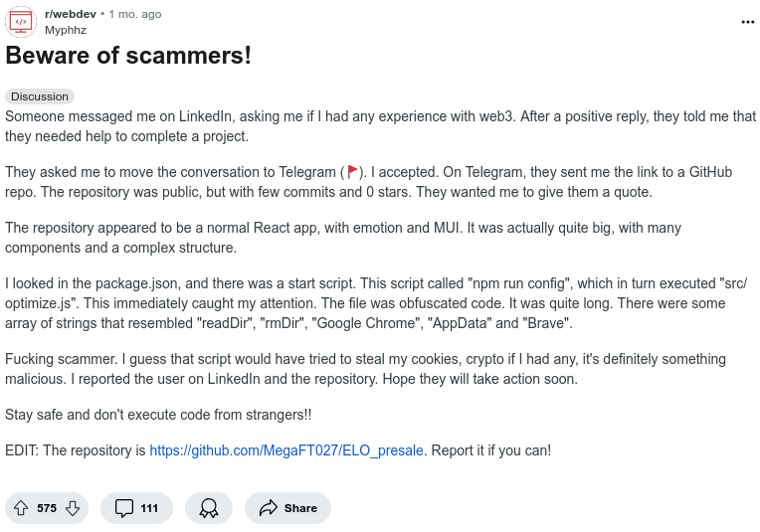Upvote the Beware of scammers post
This screenshot has width=760, height=532.
(21, 508)
